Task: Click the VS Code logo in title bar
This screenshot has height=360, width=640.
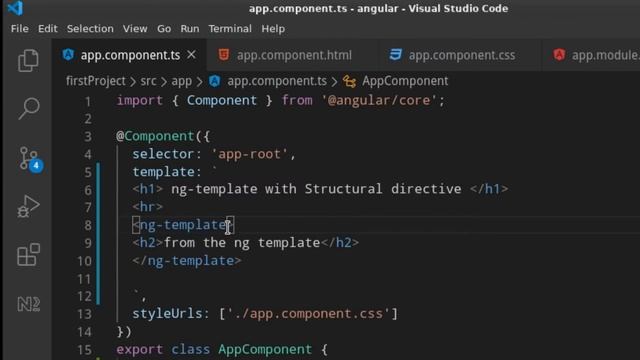Action: (x=16, y=8)
